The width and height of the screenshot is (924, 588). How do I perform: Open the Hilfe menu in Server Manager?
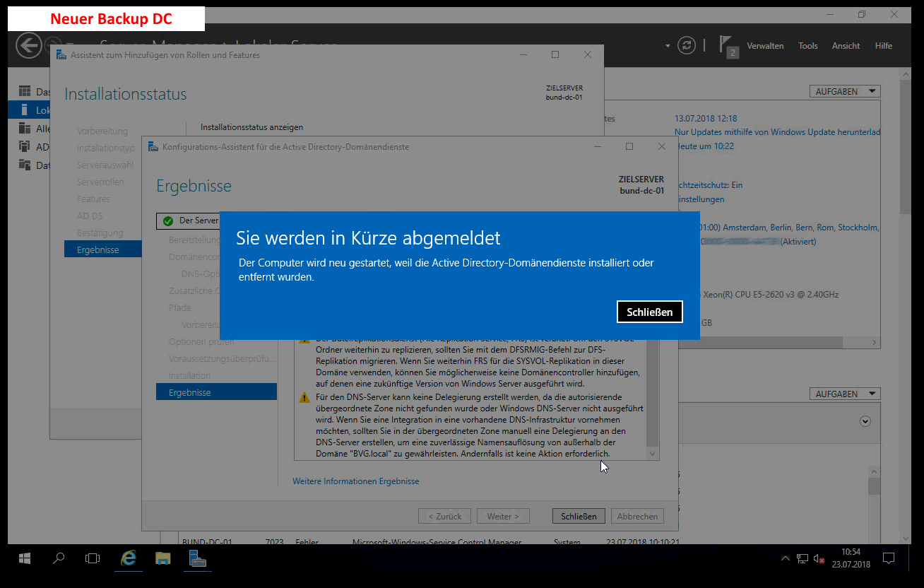pyautogui.click(x=884, y=46)
